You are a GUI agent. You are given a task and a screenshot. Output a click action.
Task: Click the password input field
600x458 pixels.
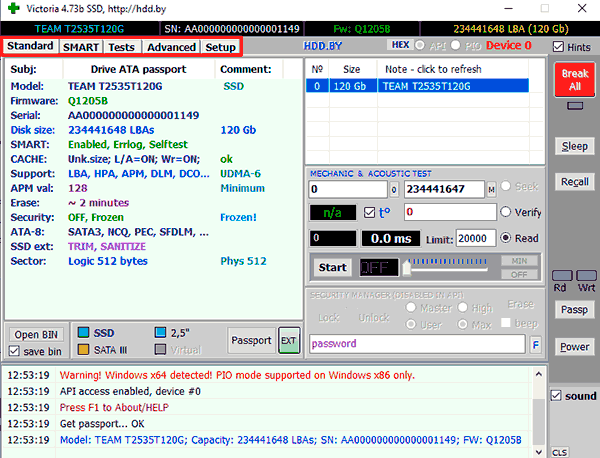[x=417, y=344]
